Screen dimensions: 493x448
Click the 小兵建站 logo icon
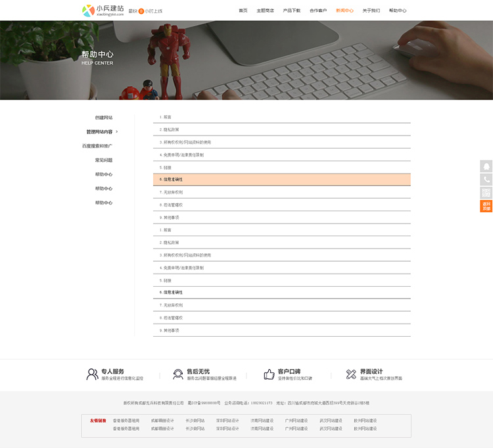[88, 11]
